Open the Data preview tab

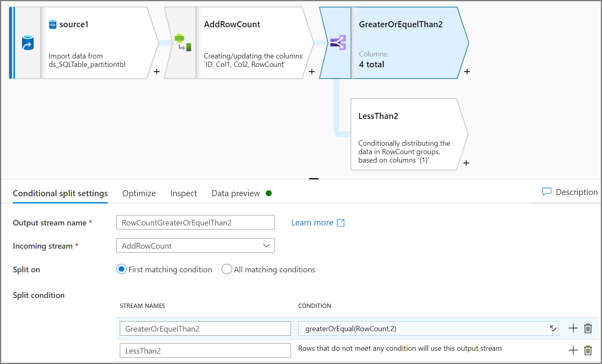pos(236,193)
